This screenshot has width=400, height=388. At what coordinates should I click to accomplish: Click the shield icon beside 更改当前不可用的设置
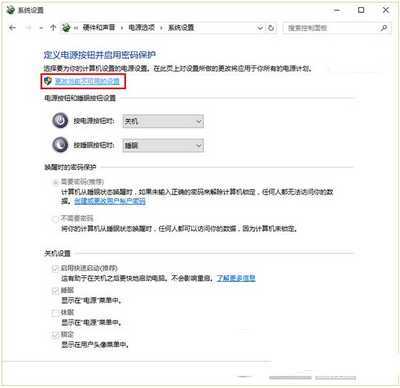48,81
